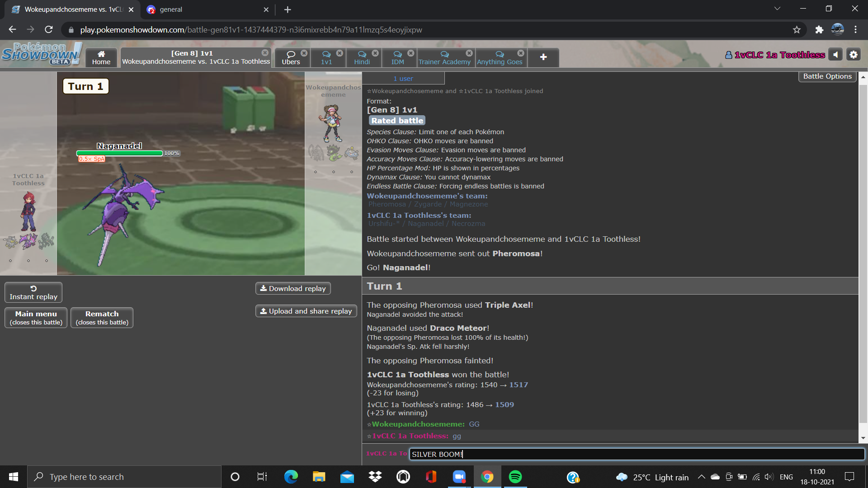This screenshot has height=488, width=868.
Task: Open Microsoft Office from the taskbar
Action: pos(431,477)
